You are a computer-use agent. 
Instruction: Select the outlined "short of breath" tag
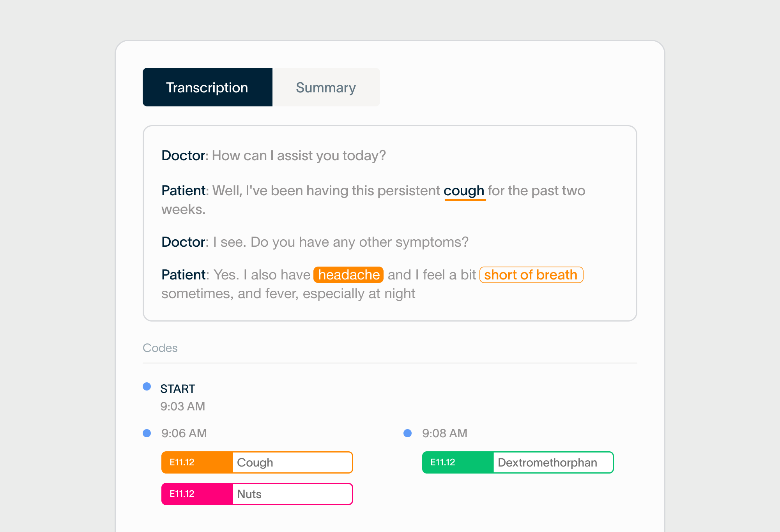tap(531, 275)
